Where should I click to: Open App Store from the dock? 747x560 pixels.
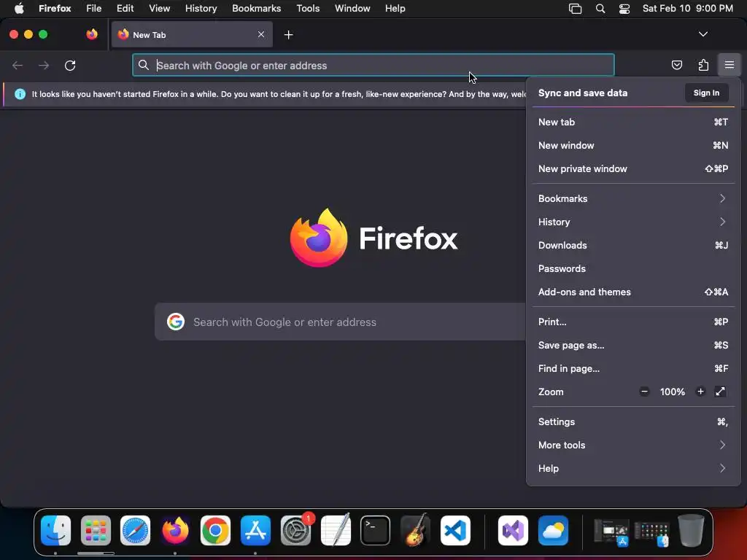pyautogui.click(x=255, y=530)
